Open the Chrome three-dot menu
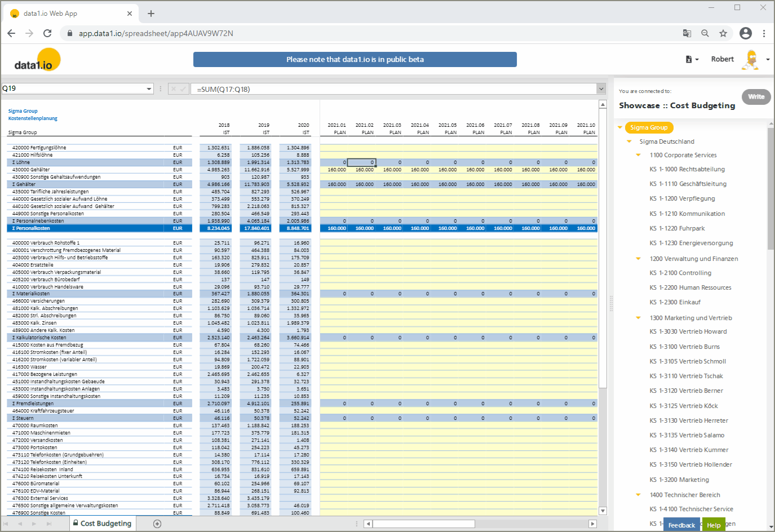The image size is (775, 532). point(764,33)
